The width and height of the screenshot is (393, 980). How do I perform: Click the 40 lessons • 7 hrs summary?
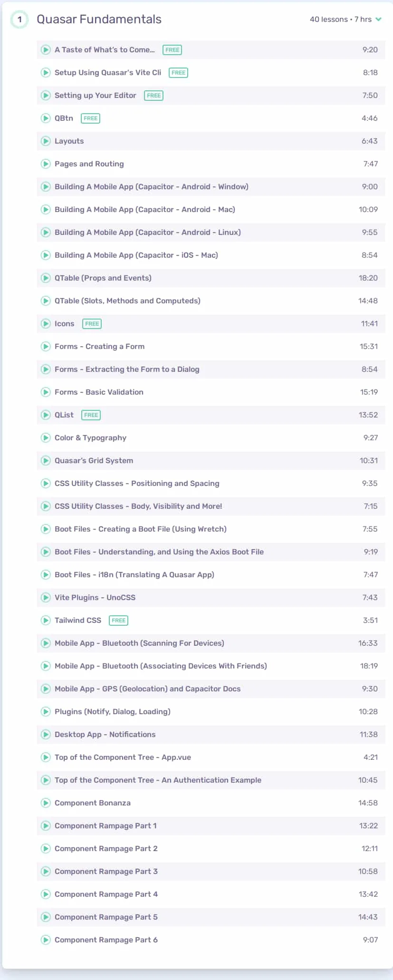(x=341, y=19)
